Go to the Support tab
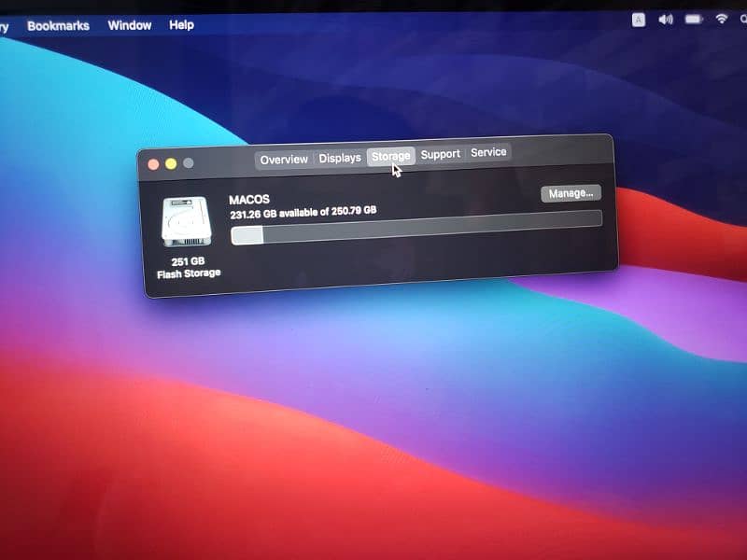This screenshot has width=747, height=560. coord(440,154)
